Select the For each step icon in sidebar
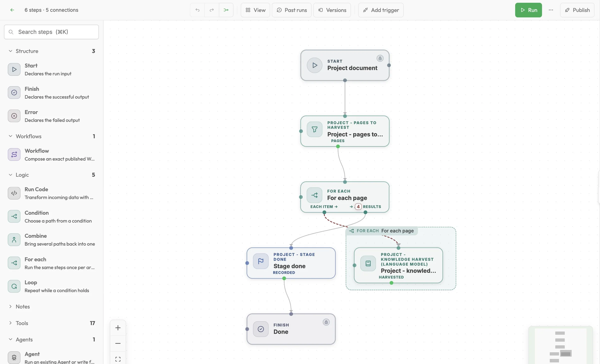 [14, 263]
